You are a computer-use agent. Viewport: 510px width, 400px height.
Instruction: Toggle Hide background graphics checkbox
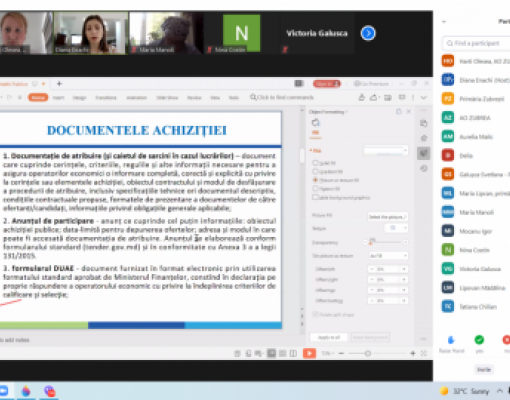coord(315,197)
